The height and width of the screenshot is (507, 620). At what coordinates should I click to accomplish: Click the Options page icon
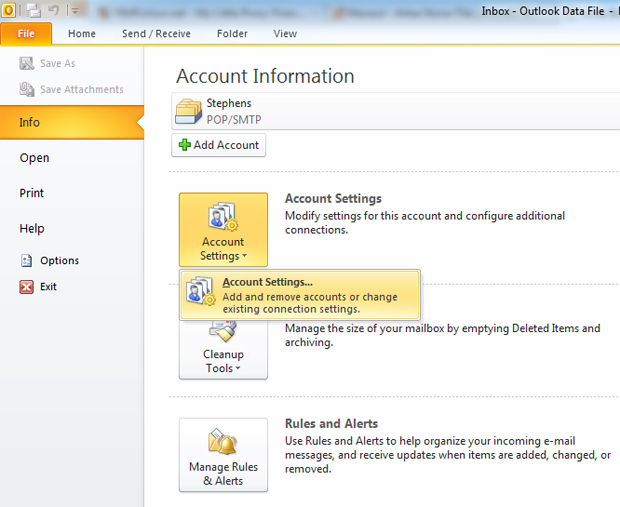click(26, 261)
